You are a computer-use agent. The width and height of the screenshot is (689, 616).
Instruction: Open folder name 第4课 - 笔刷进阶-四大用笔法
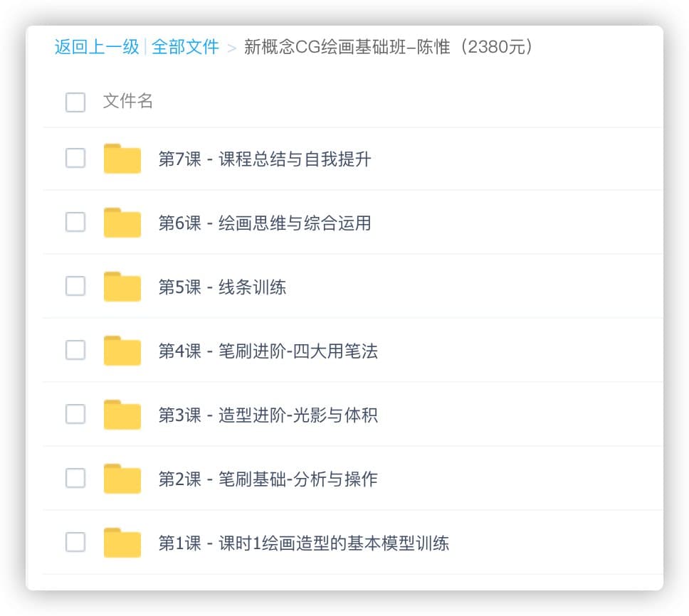pos(268,351)
